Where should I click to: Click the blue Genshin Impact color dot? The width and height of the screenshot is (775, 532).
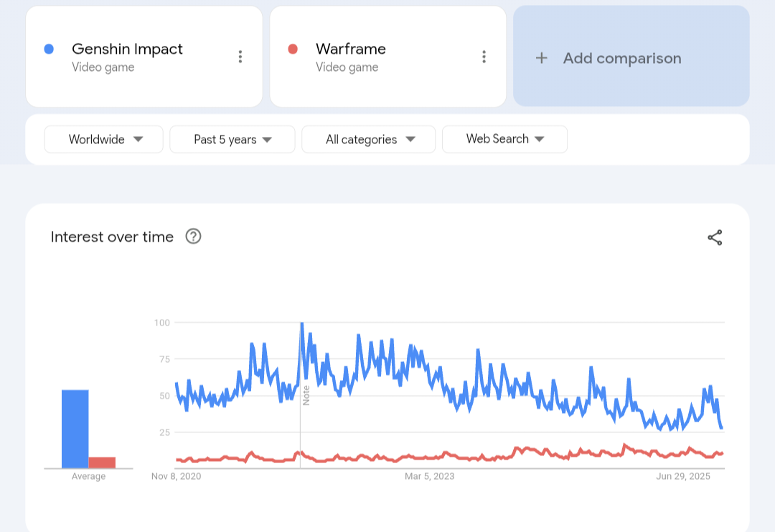click(49, 49)
